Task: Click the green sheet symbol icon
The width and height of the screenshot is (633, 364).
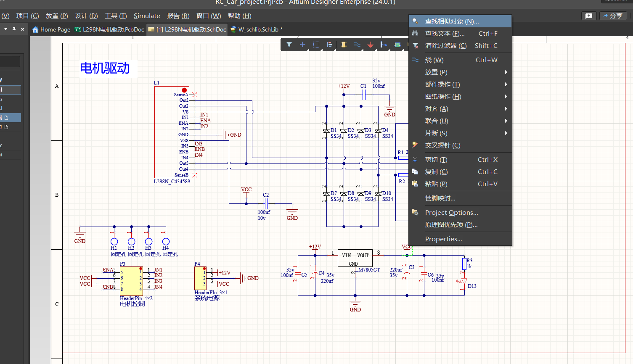Action: coord(397,45)
